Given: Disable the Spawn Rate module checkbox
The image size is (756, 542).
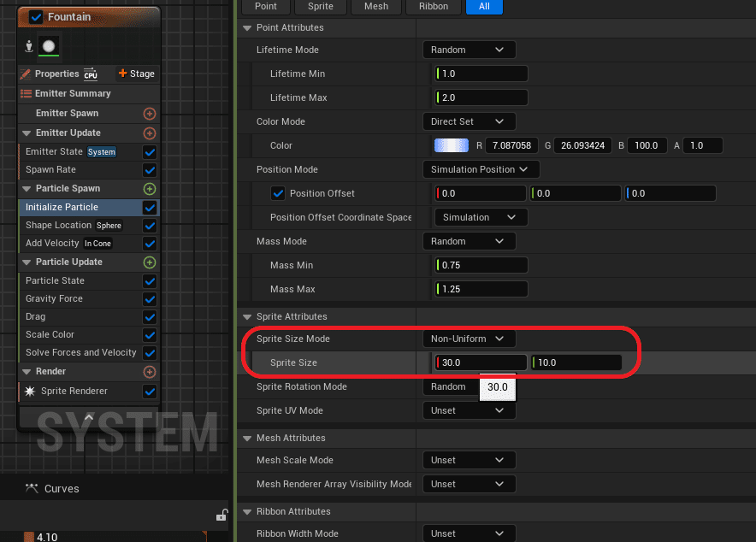Looking at the screenshot, I should [x=150, y=170].
